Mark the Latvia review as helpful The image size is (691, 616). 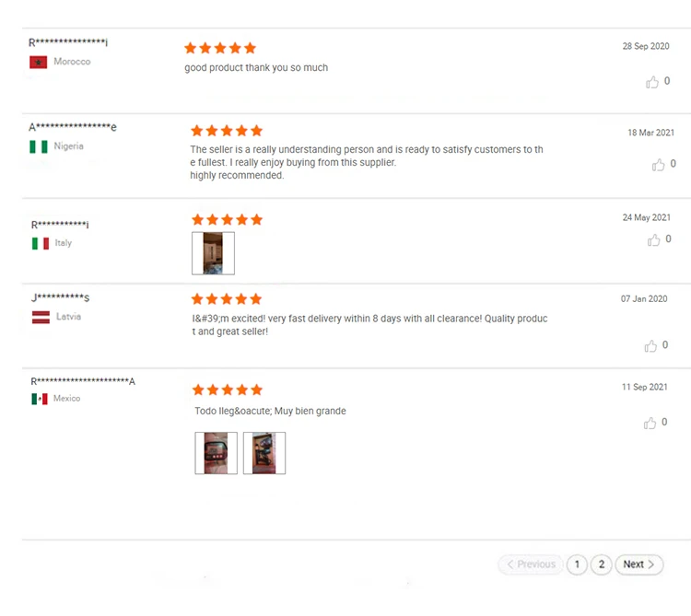pyautogui.click(x=650, y=346)
